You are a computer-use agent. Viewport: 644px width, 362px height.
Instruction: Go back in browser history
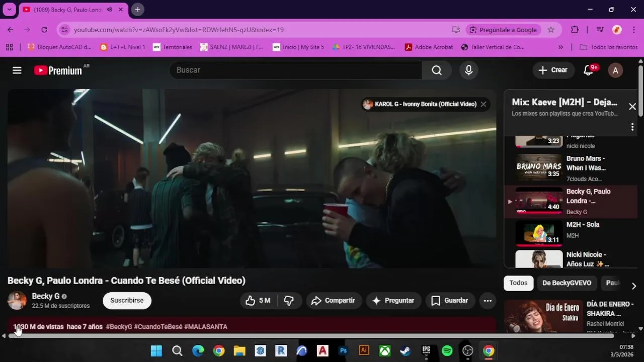(11, 30)
